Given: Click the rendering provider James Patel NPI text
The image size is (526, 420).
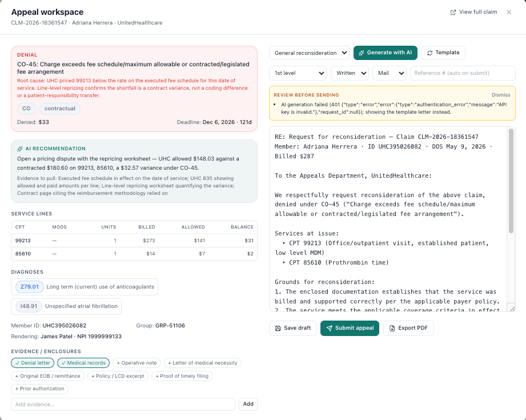Looking at the screenshot, I should 66,337.
